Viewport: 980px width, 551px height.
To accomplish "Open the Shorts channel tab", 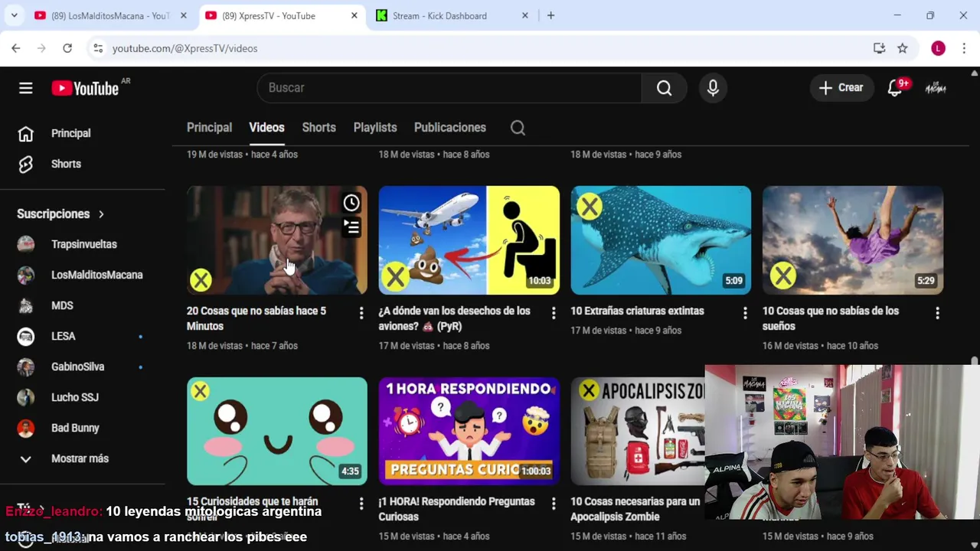I will [318, 128].
